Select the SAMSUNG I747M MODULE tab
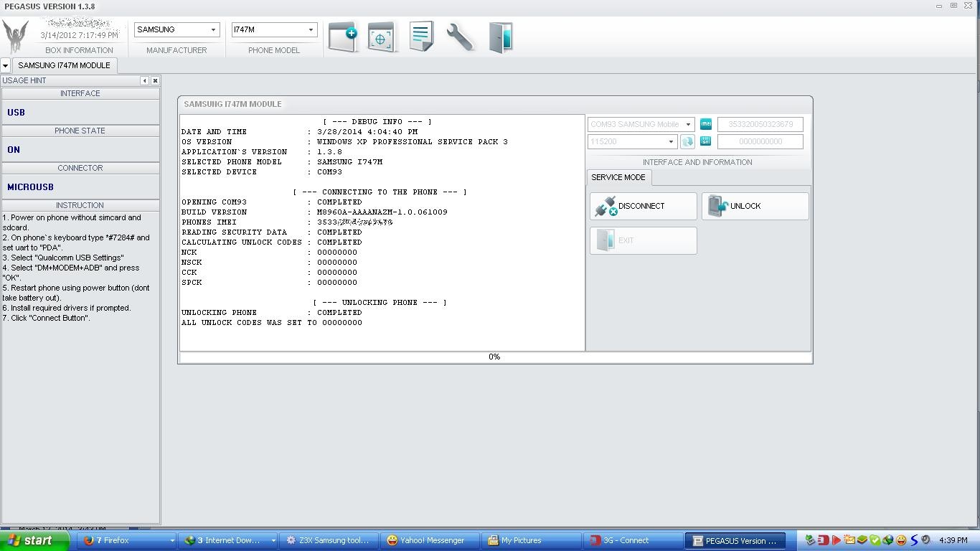 click(x=65, y=65)
